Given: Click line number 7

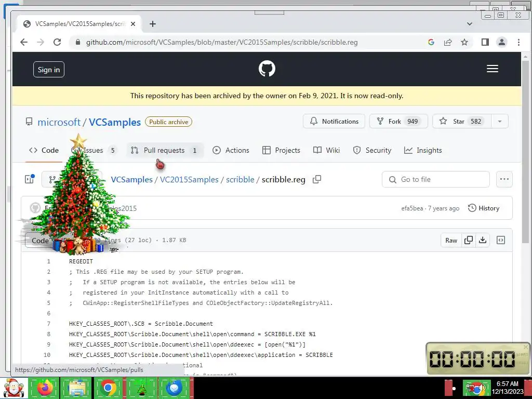Looking at the screenshot, I should (x=48, y=324).
